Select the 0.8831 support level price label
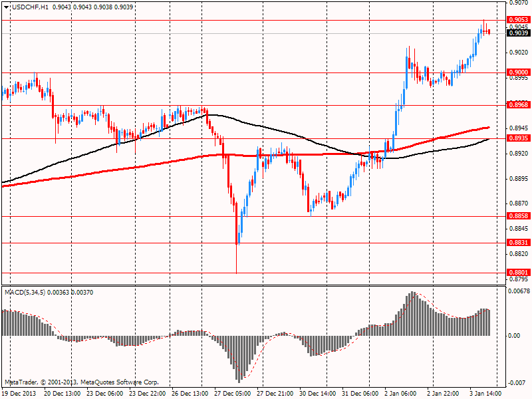 point(519,242)
